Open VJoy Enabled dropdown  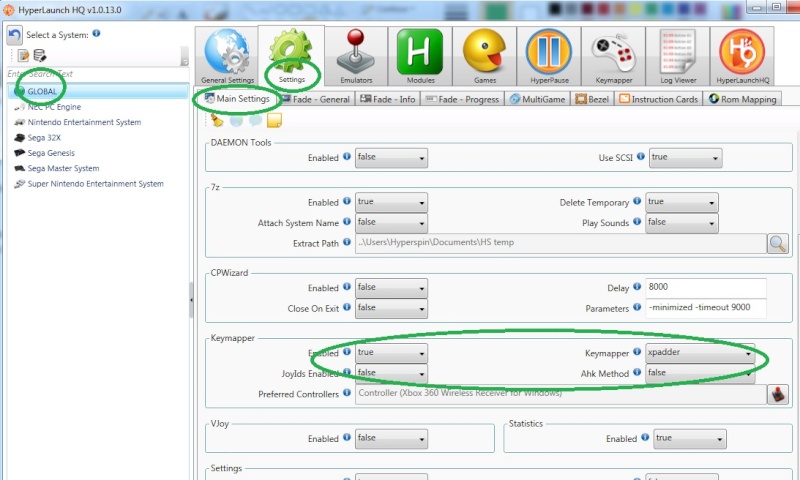(x=391, y=439)
